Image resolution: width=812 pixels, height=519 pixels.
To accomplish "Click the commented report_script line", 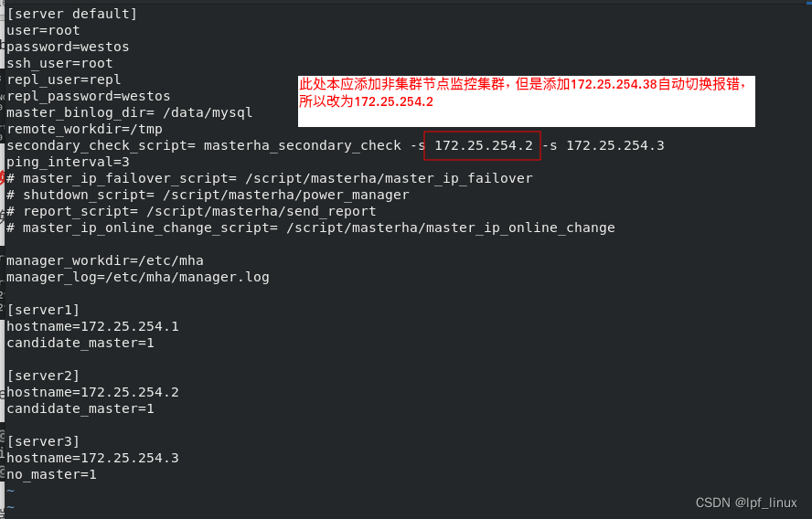I will (191, 211).
